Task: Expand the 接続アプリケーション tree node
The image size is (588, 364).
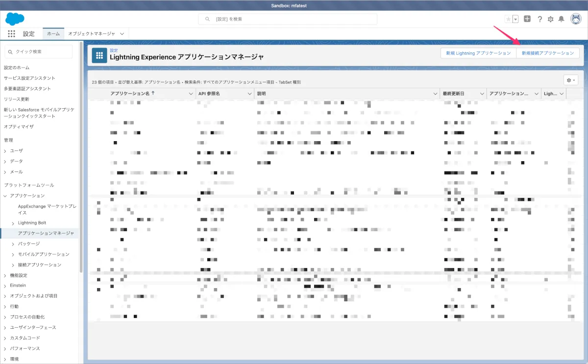Action: coord(13,265)
